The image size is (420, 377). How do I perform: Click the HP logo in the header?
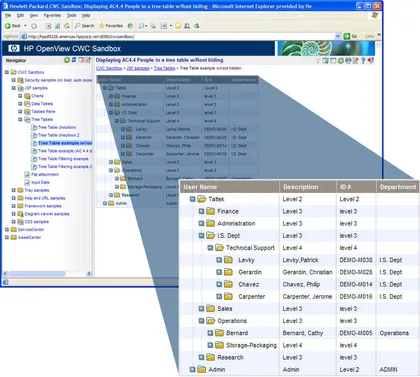point(14,49)
